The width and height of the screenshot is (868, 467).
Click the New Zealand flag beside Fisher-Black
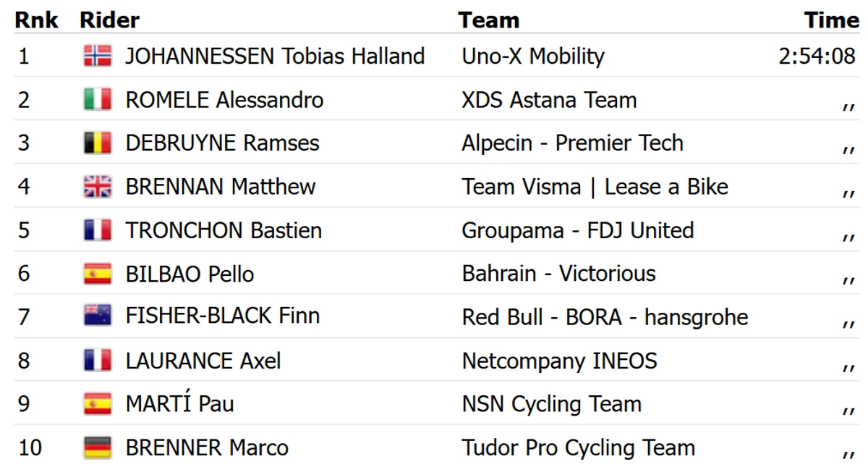click(x=98, y=315)
